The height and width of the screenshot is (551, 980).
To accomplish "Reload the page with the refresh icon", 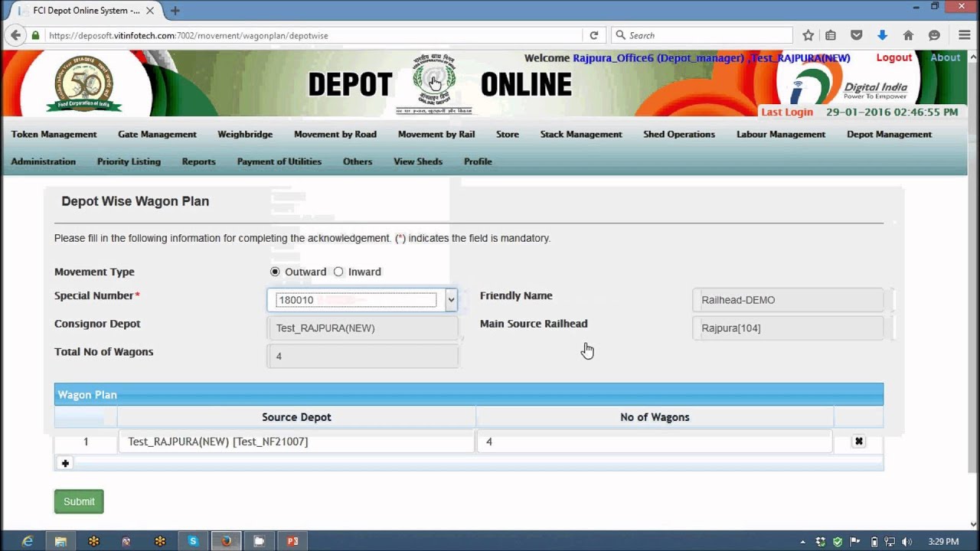I will tap(593, 35).
